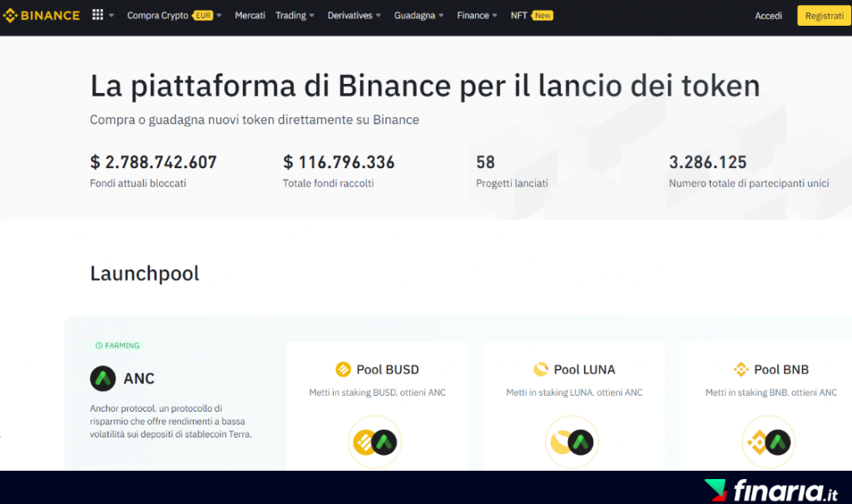Click the 58 Progetti lanciati figure
The image size is (852, 504).
[x=485, y=162]
